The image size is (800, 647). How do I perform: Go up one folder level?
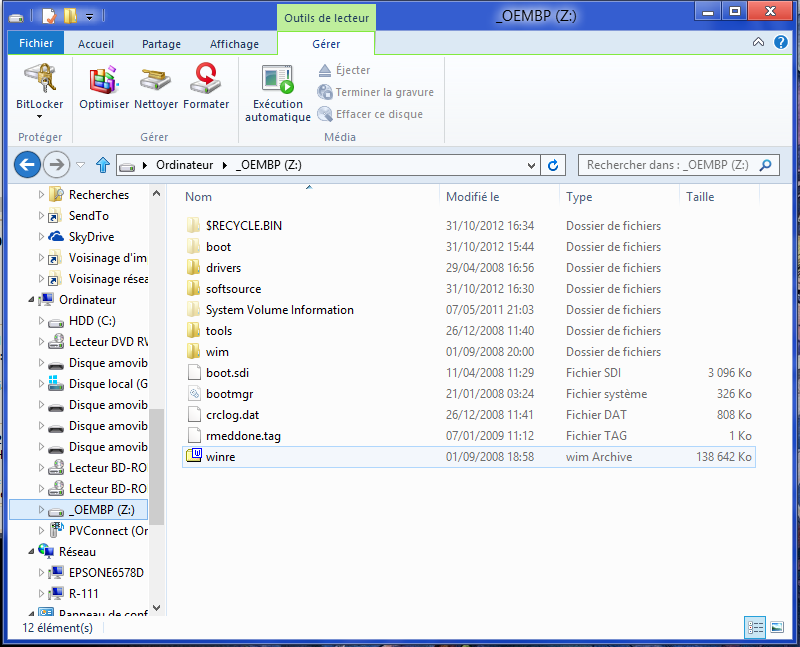tap(103, 165)
